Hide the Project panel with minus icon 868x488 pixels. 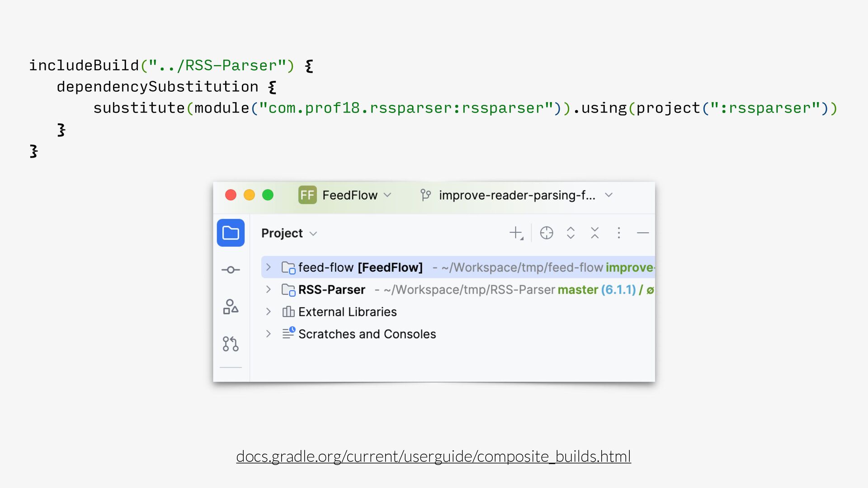click(642, 233)
